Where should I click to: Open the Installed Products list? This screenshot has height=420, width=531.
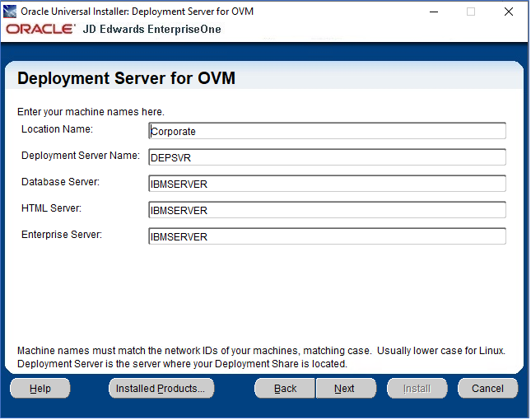pos(161,390)
